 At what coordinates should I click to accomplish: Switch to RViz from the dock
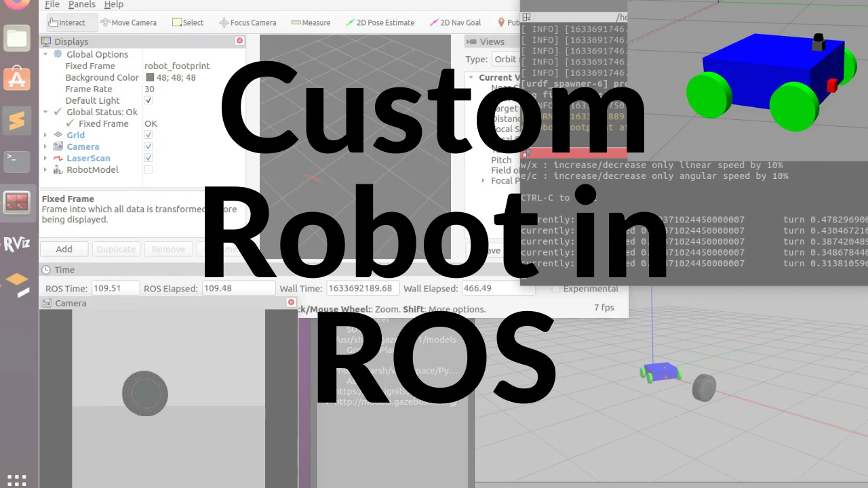click(17, 244)
